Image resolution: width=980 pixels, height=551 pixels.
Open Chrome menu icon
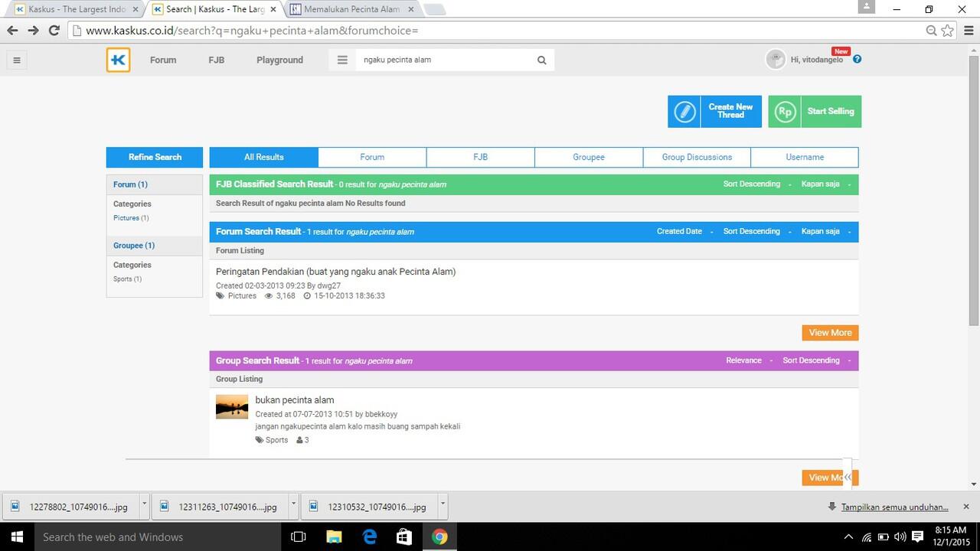tap(968, 31)
